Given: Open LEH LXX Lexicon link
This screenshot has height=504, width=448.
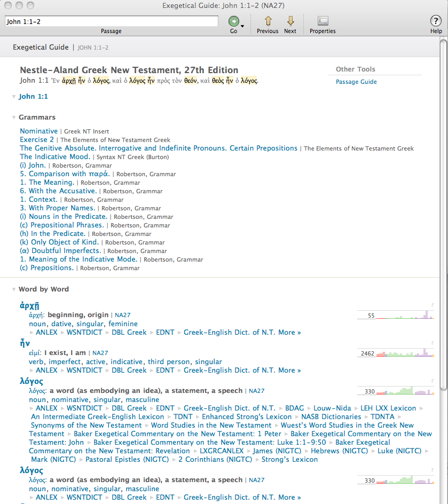Looking at the screenshot, I should coord(388,408).
